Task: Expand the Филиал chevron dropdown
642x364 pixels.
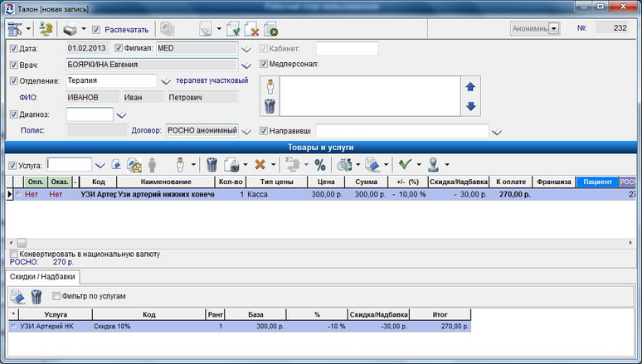Action: pyautogui.click(x=246, y=50)
